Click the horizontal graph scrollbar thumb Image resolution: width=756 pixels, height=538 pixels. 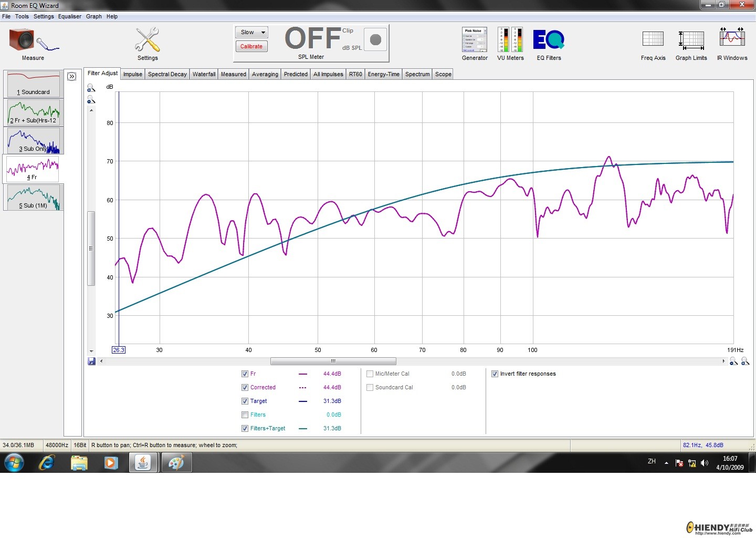(x=333, y=361)
